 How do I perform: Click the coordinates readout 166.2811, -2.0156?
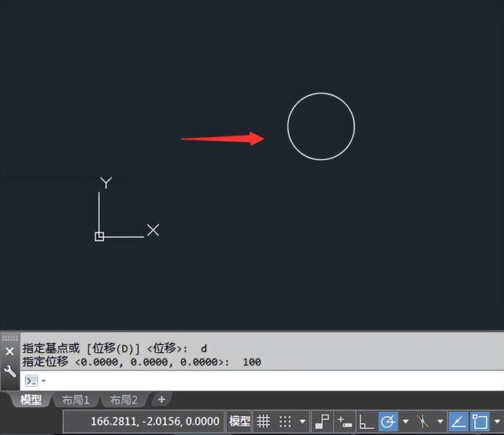click(155, 421)
